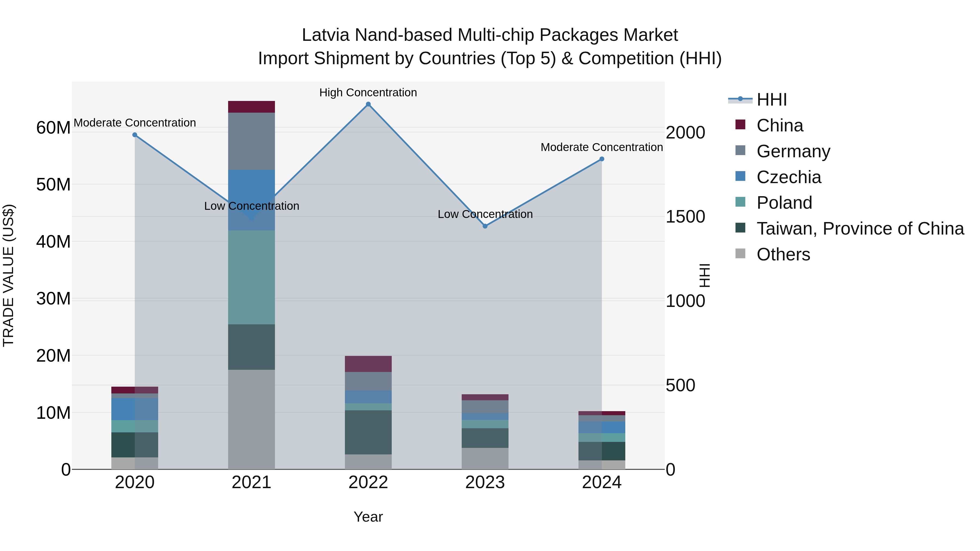This screenshot has width=980, height=551.
Task: Click the 2000 HHI axis tick label
Action: [685, 133]
